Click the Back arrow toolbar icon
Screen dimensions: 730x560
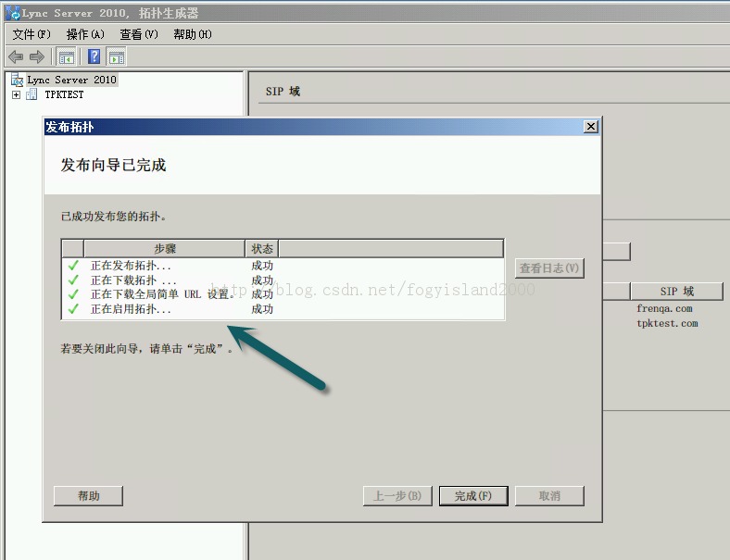[16, 56]
